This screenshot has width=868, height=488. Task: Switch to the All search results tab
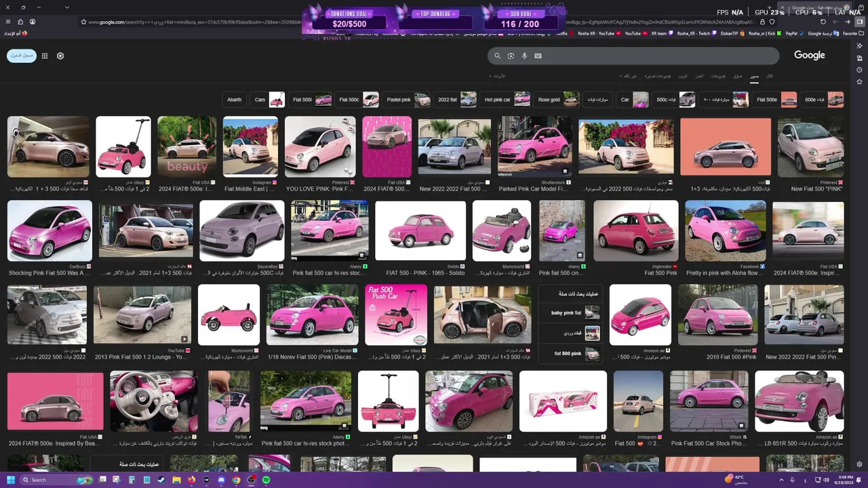coord(769,76)
